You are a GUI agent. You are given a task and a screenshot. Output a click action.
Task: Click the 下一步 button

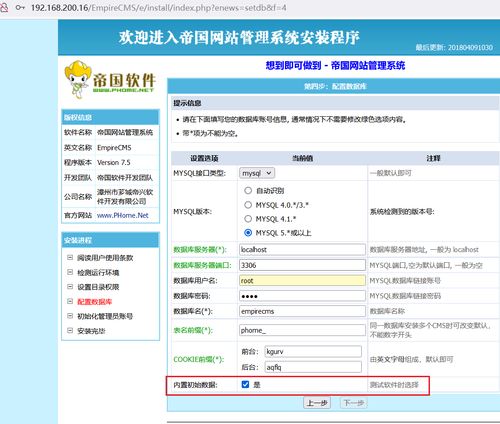tap(354, 403)
